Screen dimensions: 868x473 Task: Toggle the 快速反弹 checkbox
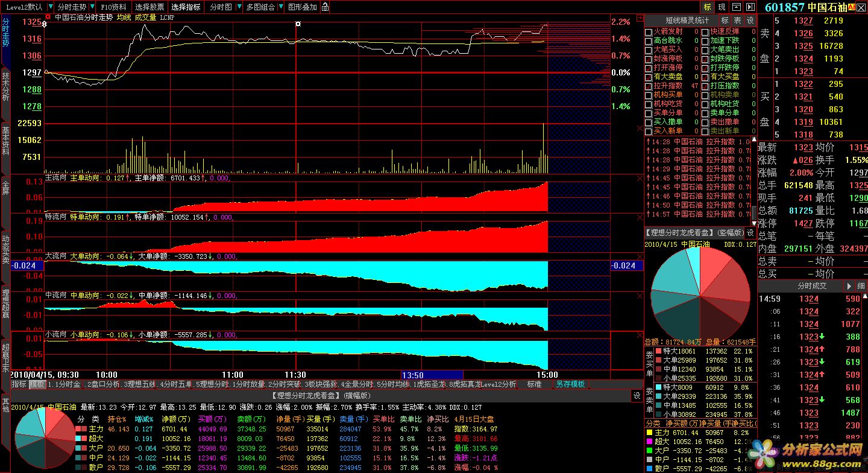tap(705, 31)
